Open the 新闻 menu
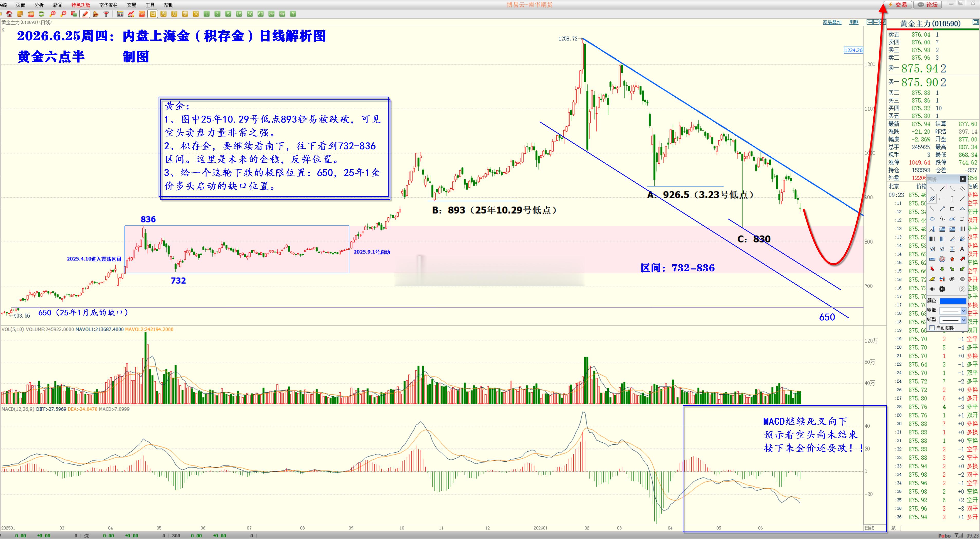The height and width of the screenshot is (539, 980). click(58, 5)
